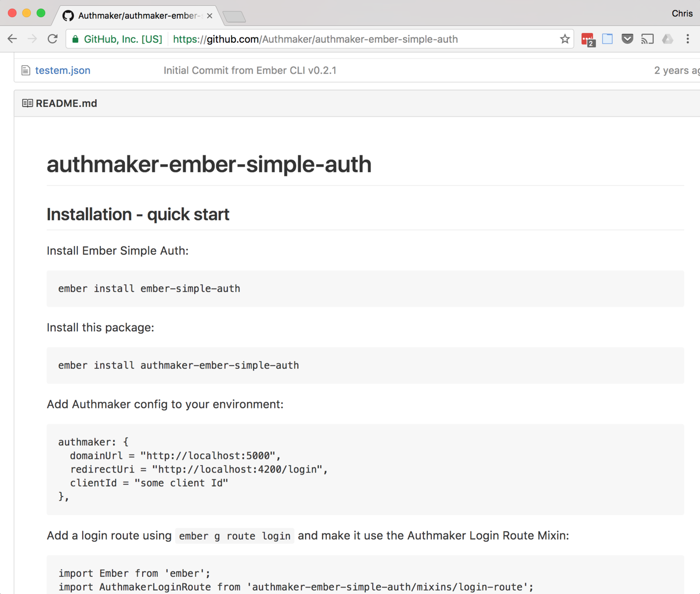The image size is (700, 594).
Task: Click ember install ember-simple-auth code
Action: pos(149,289)
